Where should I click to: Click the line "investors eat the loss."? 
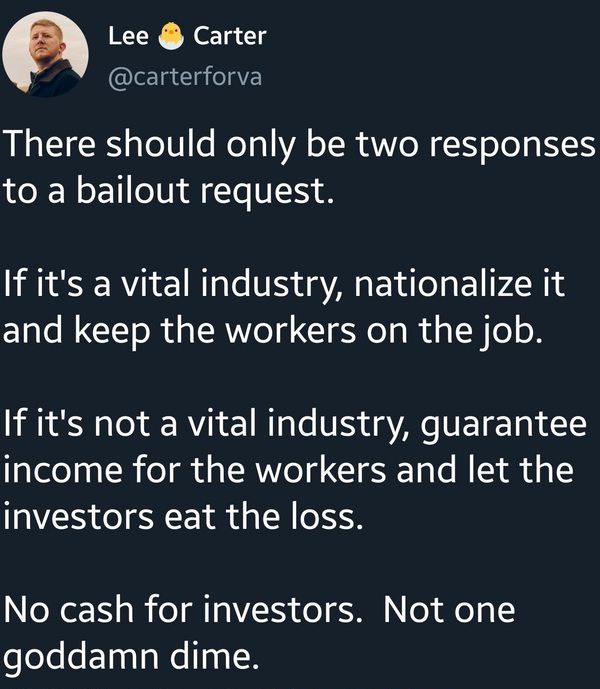pyautogui.click(x=183, y=516)
